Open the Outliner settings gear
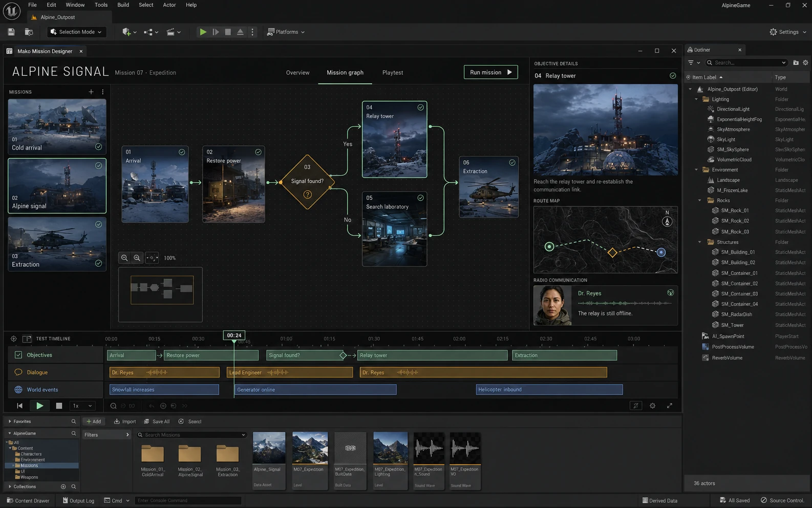The height and width of the screenshot is (508, 812). 805,62
